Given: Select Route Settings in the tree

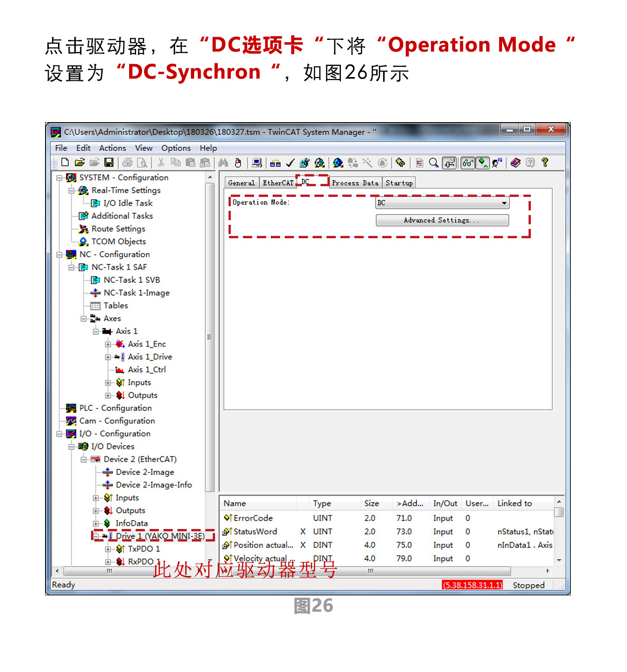Looking at the screenshot, I should coord(118,229).
